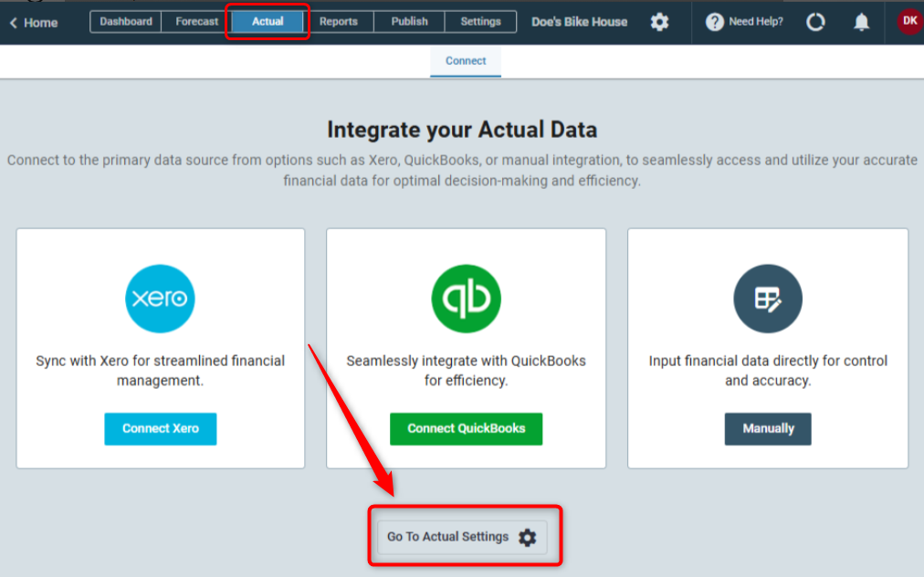Select the Actual tab
Screen dimensions: 924x577
[267, 21]
